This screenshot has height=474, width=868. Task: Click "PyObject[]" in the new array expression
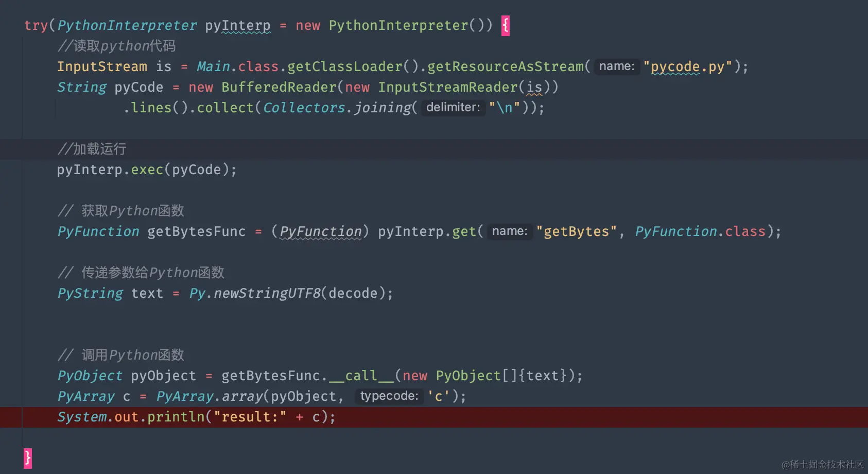coord(477,376)
